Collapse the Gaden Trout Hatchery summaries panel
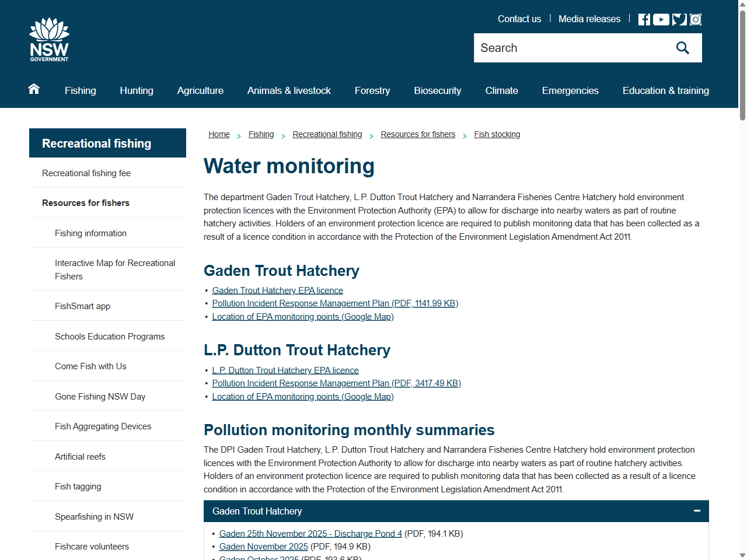 697,511
